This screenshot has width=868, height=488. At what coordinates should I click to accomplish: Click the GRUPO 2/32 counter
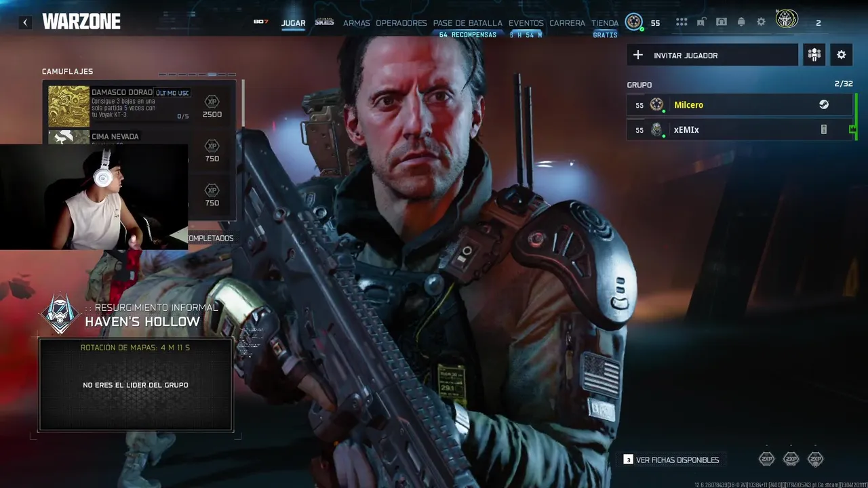tap(844, 84)
